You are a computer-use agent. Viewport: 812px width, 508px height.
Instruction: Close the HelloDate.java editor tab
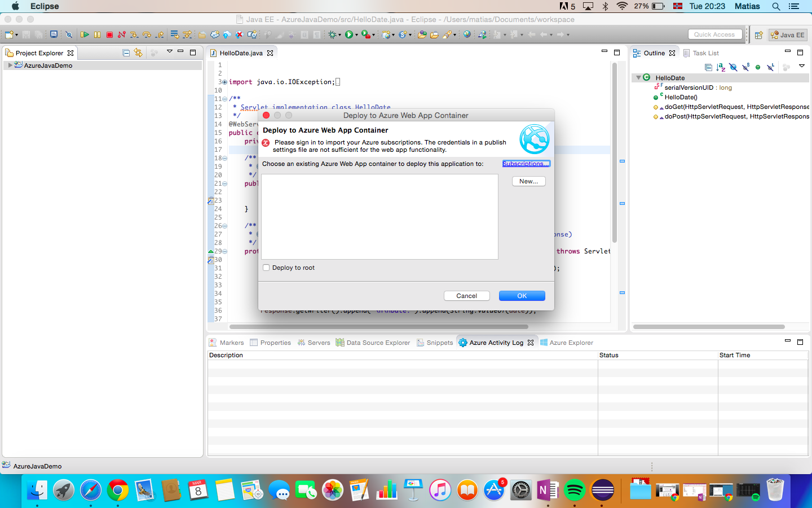pyautogui.click(x=270, y=53)
